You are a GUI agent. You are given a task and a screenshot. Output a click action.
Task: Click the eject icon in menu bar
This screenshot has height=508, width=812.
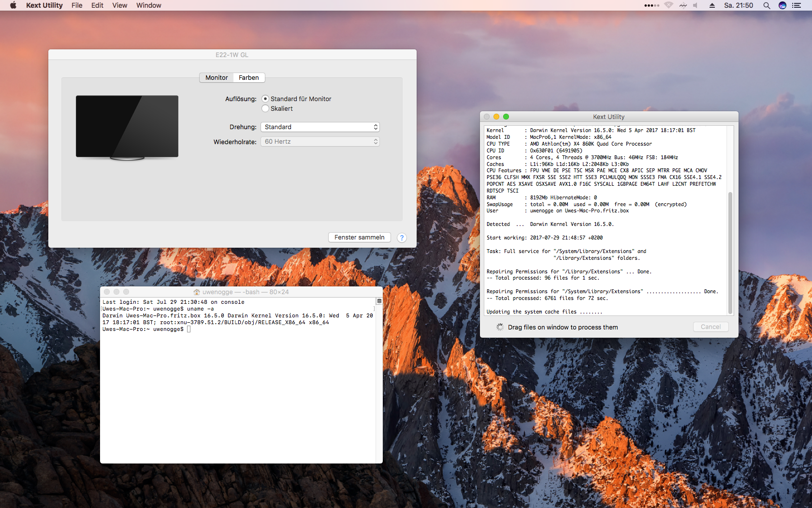click(712, 5)
